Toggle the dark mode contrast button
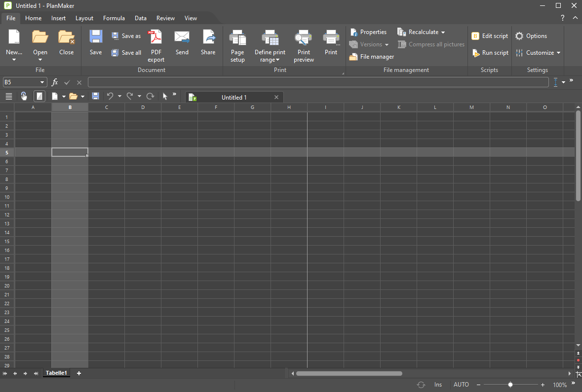The height and width of the screenshot is (392, 582). pyautogui.click(x=39, y=96)
